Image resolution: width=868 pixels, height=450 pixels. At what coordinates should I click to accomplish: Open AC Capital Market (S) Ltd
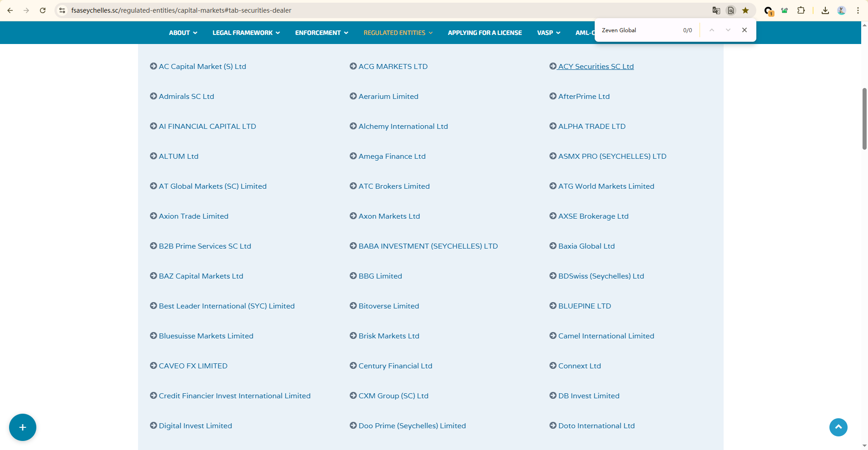point(202,66)
